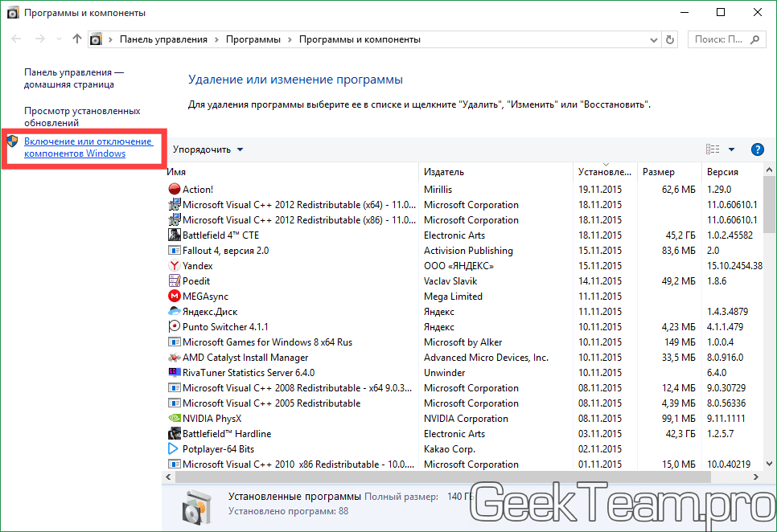
Task: Open the Упорядочить dropdown menu
Action: 208,149
